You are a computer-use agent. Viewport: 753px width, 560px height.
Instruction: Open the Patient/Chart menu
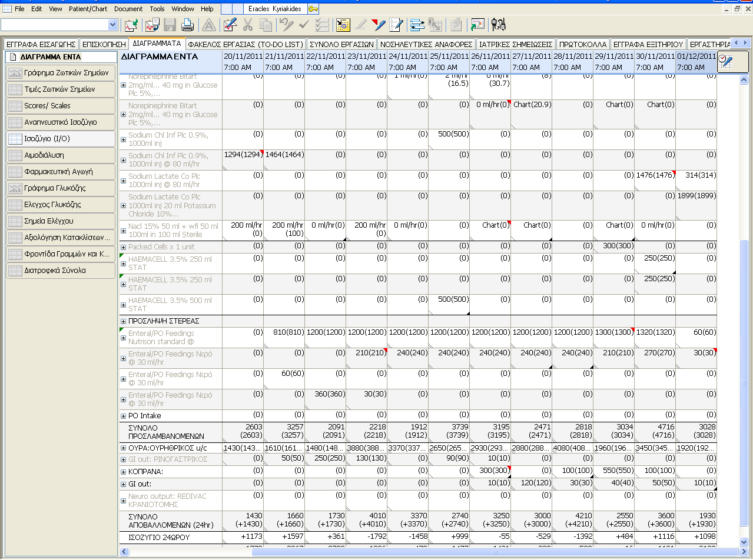click(x=88, y=9)
